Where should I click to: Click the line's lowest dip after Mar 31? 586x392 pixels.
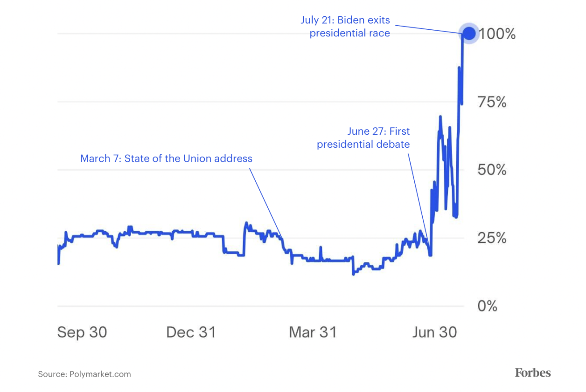pyautogui.click(x=353, y=274)
